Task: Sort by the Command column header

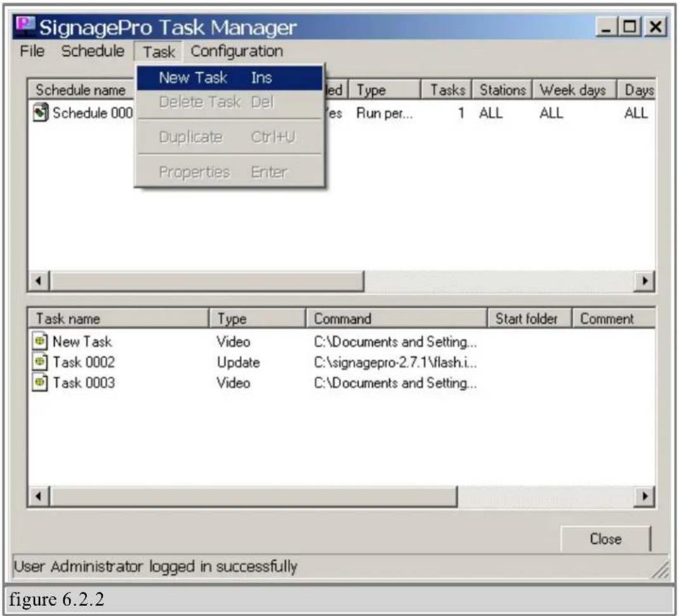Action: (397, 318)
